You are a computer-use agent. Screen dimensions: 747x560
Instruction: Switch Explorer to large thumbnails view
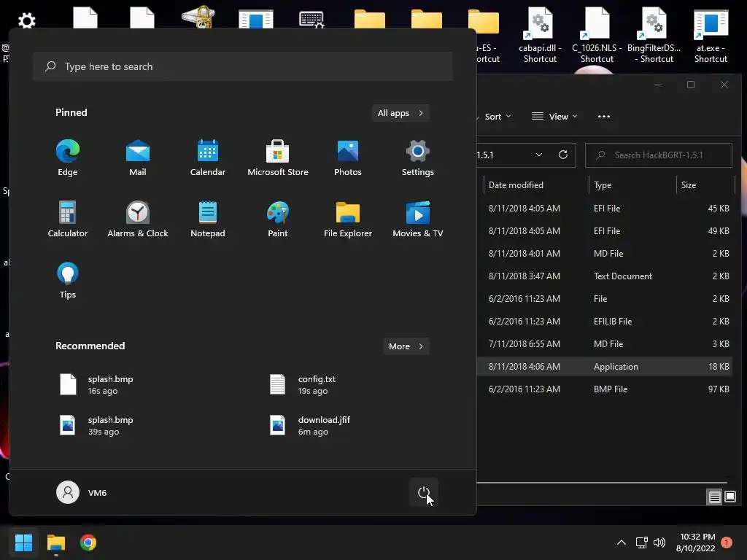(x=729, y=497)
